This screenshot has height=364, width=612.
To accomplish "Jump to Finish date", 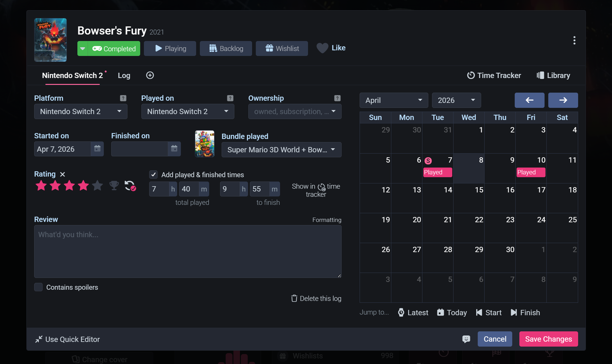I will [x=525, y=312].
